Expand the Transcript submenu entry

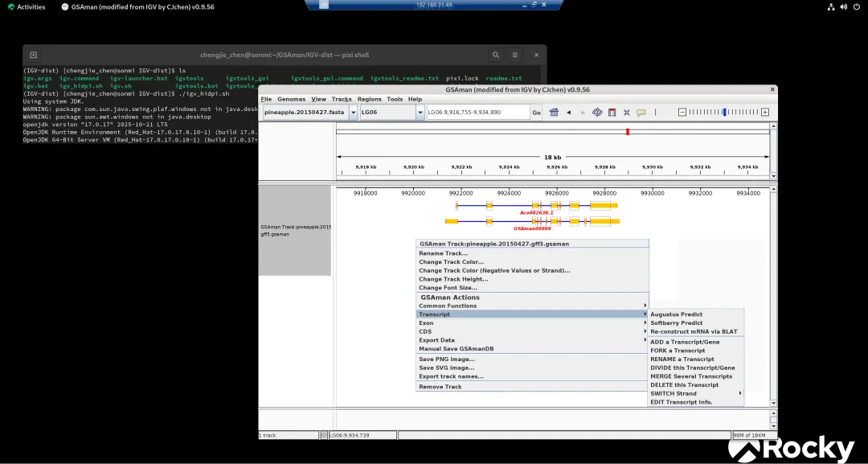(532, 314)
